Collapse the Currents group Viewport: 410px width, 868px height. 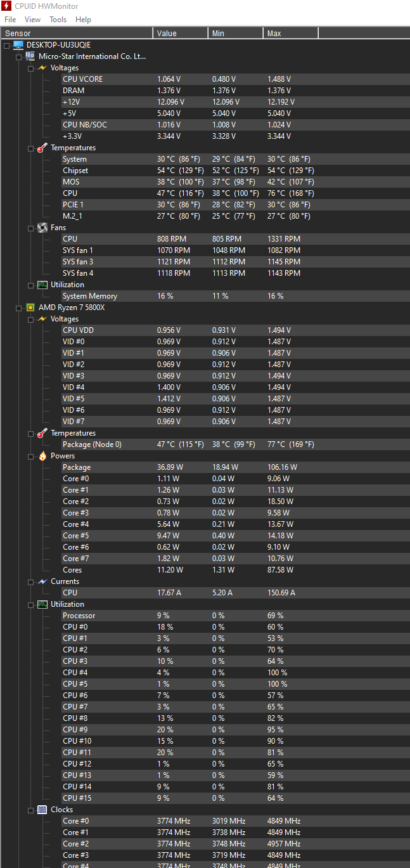[x=30, y=581]
